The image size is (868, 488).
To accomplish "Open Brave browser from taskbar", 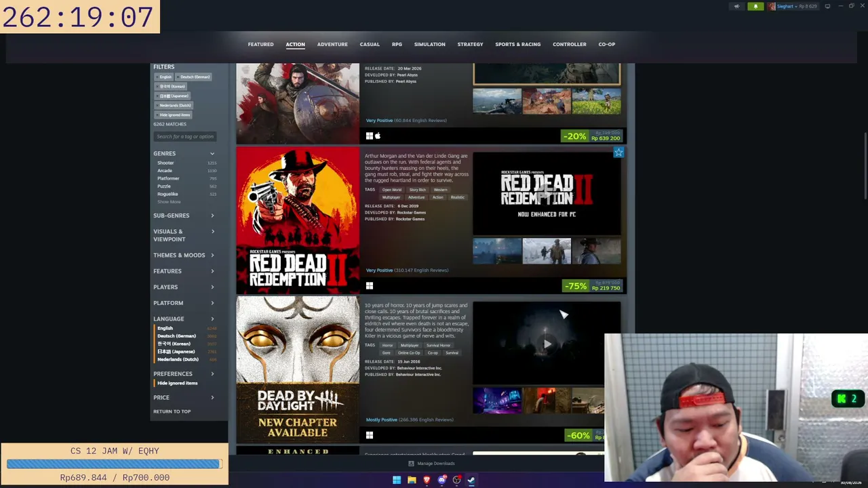I will [427, 481].
